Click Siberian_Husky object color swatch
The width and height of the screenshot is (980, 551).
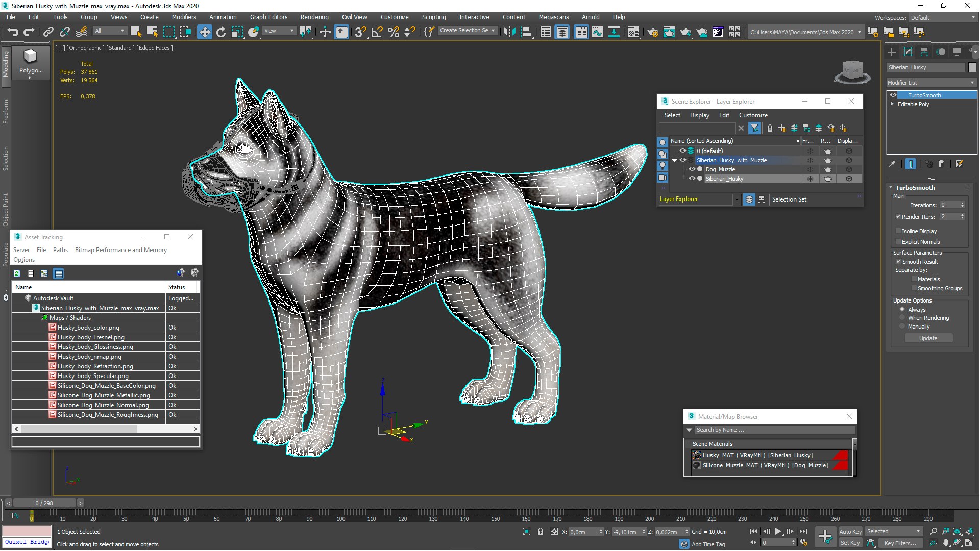(972, 67)
